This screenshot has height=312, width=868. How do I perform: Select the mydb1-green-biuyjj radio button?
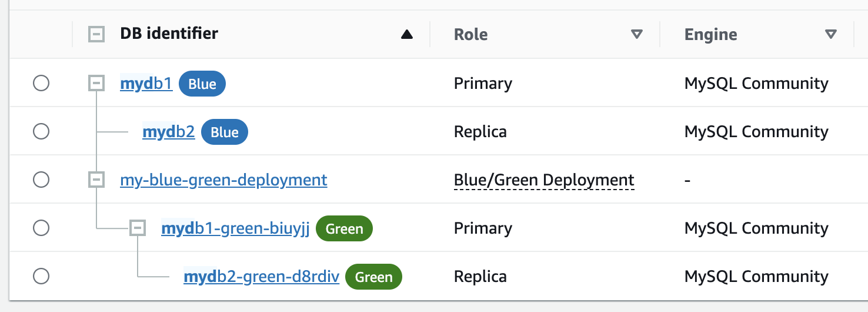coord(41,228)
